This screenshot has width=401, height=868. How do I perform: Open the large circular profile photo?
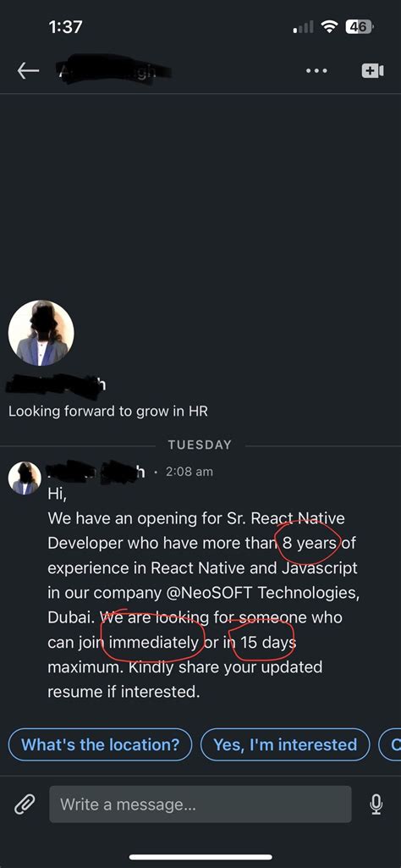(x=41, y=334)
